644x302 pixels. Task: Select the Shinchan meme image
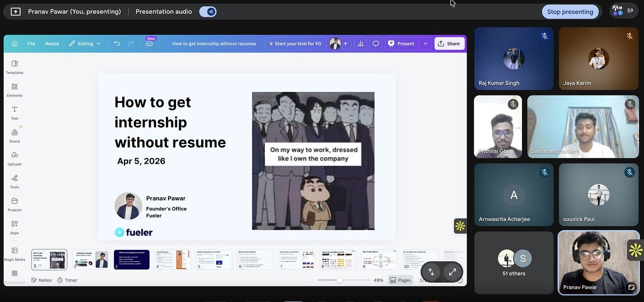pos(313,161)
